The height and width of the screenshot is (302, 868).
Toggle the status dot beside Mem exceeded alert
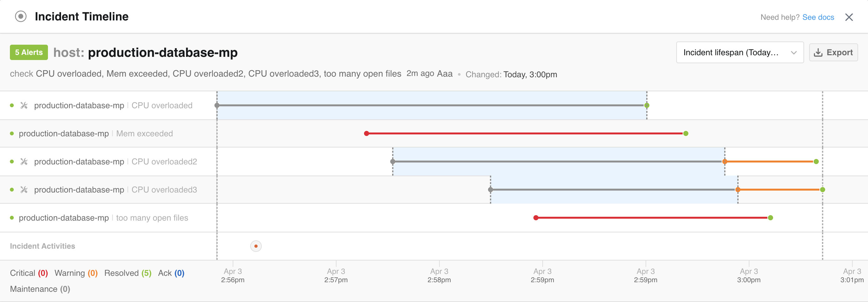pos(12,133)
